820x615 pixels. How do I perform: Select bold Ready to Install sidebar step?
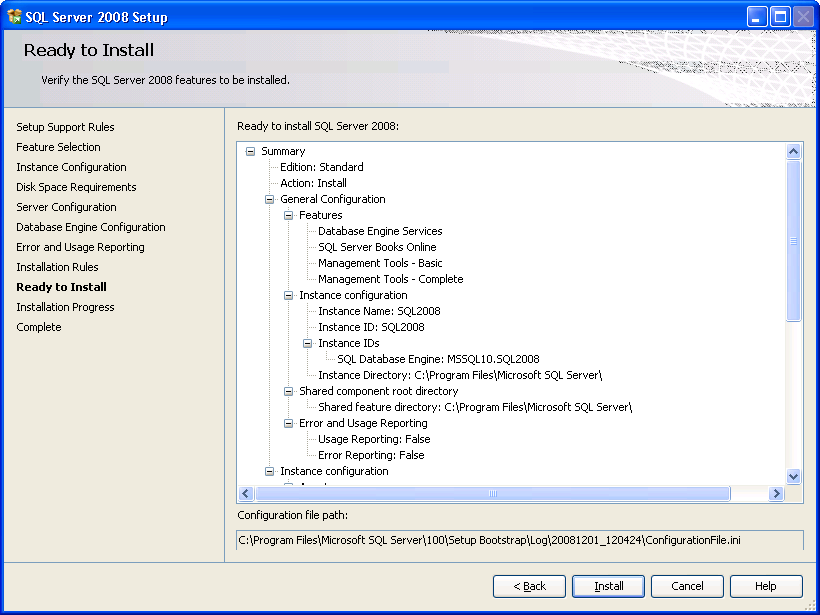pos(62,287)
